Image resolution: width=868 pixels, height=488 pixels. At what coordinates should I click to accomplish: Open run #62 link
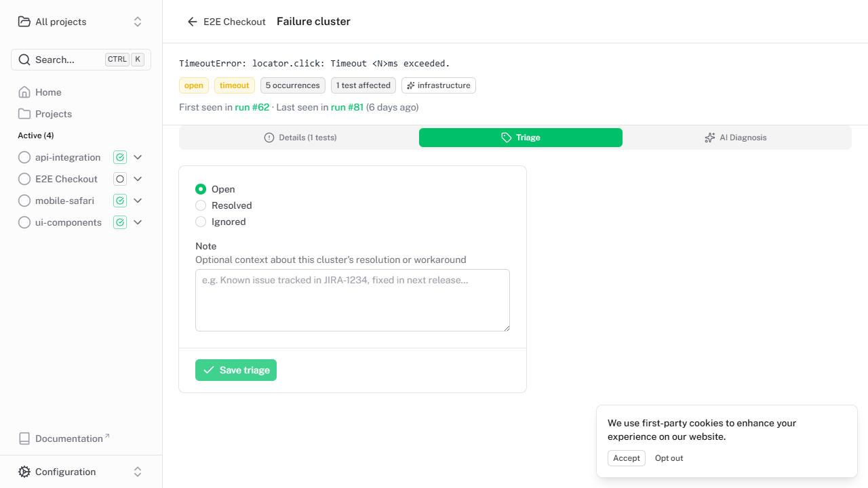click(252, 107)
